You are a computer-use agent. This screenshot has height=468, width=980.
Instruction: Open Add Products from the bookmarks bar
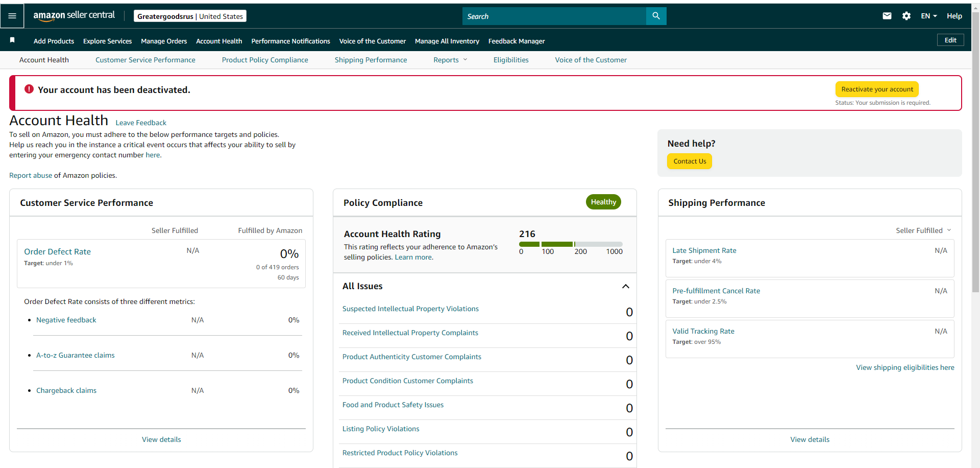[x=54, y=41]
